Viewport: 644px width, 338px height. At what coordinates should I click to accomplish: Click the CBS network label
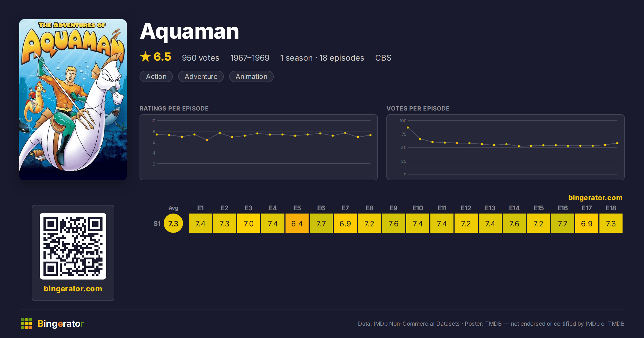point(383,58)
